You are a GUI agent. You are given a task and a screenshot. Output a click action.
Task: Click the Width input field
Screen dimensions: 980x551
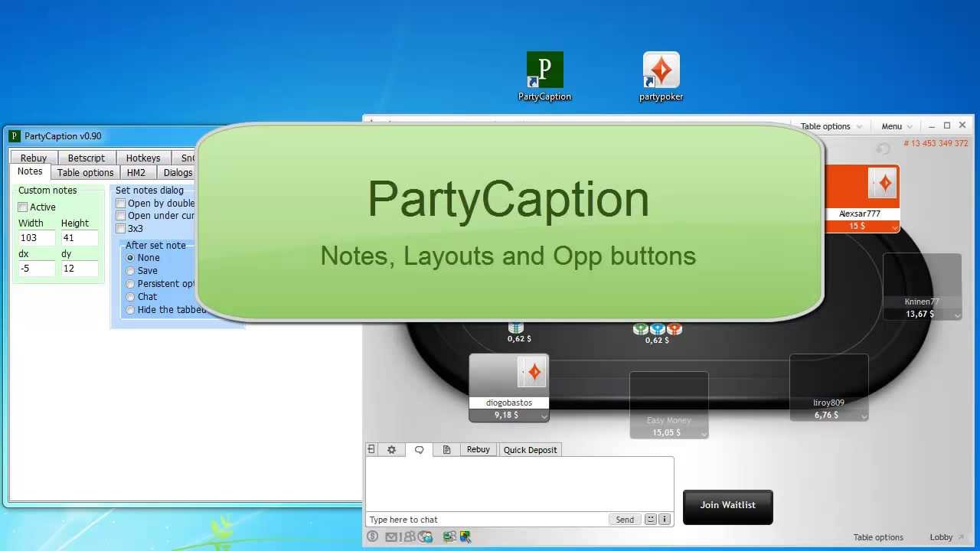37,238
